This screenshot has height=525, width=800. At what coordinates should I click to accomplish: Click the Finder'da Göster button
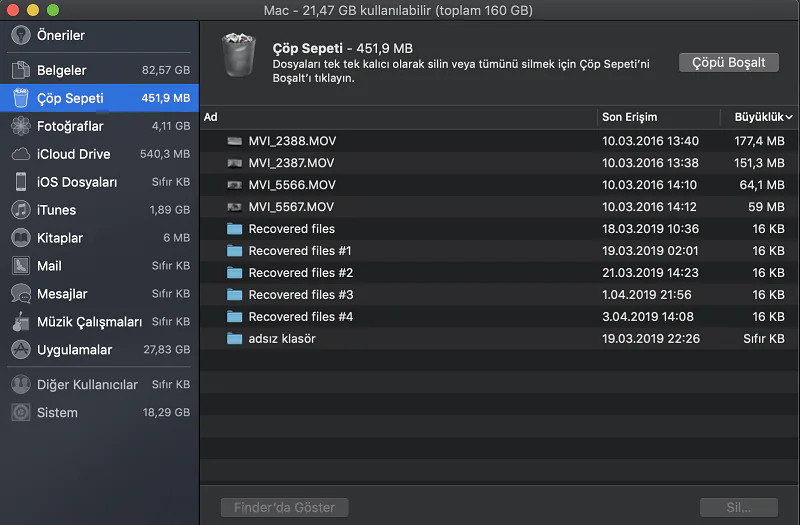[x=285, y=507]
